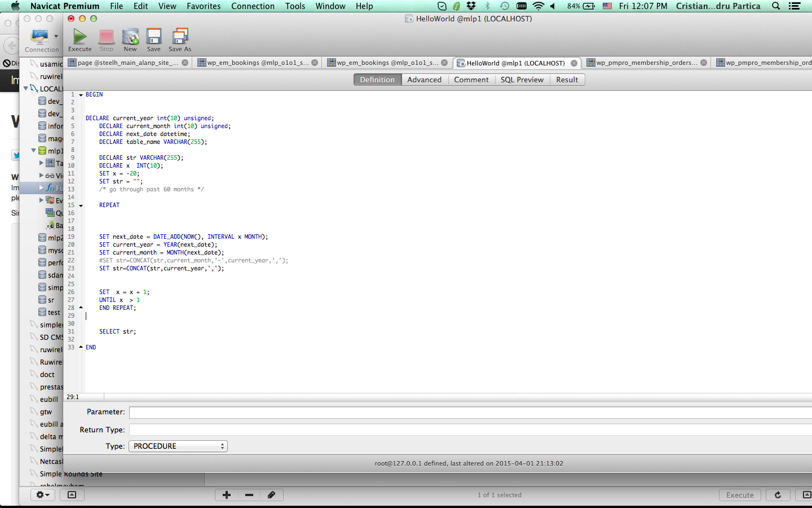The width and height of the screenshot is (812, 508).
Task: Switch to the Advanced tab
Action: click(424, 80)
